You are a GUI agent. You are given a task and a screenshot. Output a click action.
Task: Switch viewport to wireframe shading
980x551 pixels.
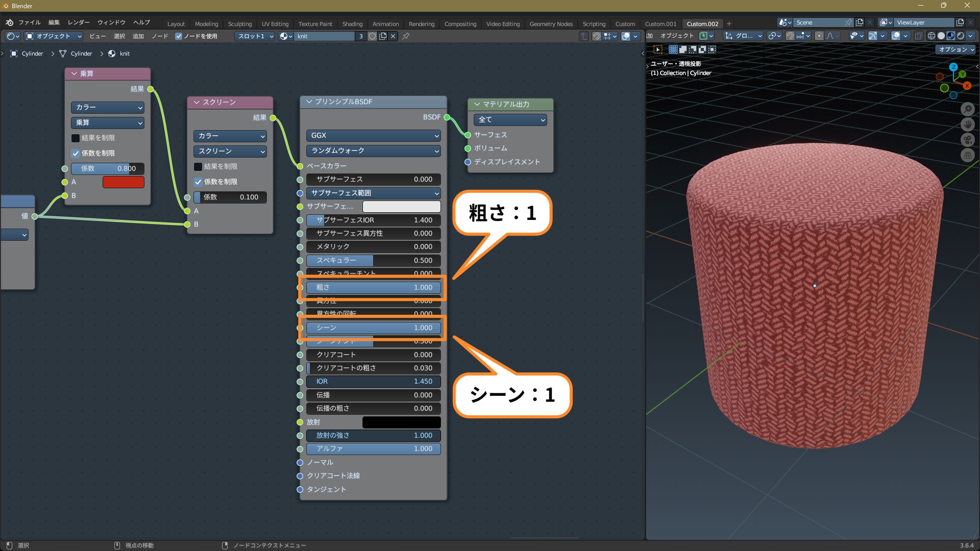click(931, 36)
